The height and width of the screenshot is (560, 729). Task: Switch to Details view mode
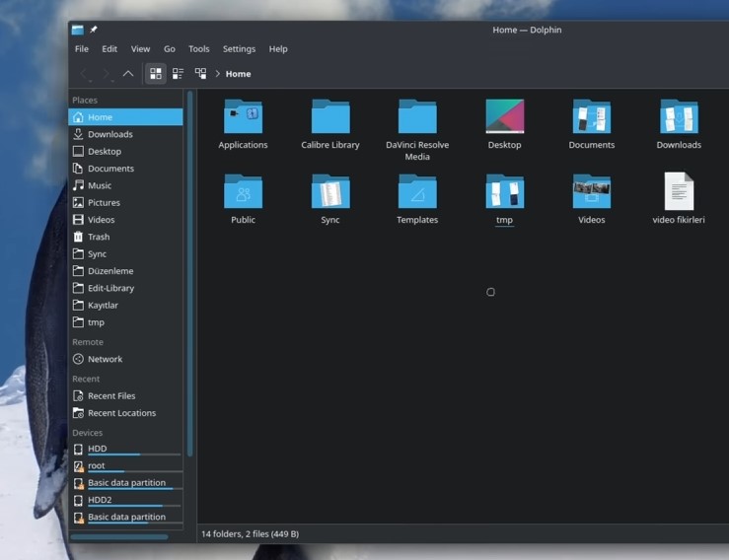pos(200,73)
